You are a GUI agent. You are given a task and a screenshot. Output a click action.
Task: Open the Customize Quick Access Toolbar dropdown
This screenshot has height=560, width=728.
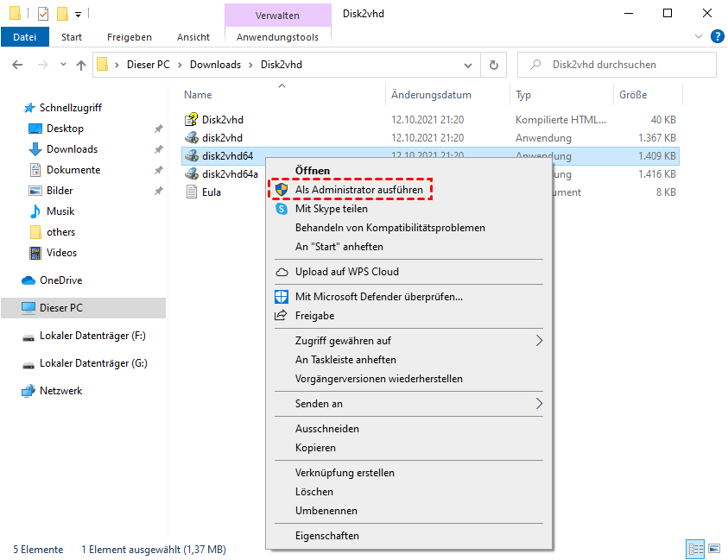pyautogui.click(x=79, y=15)
